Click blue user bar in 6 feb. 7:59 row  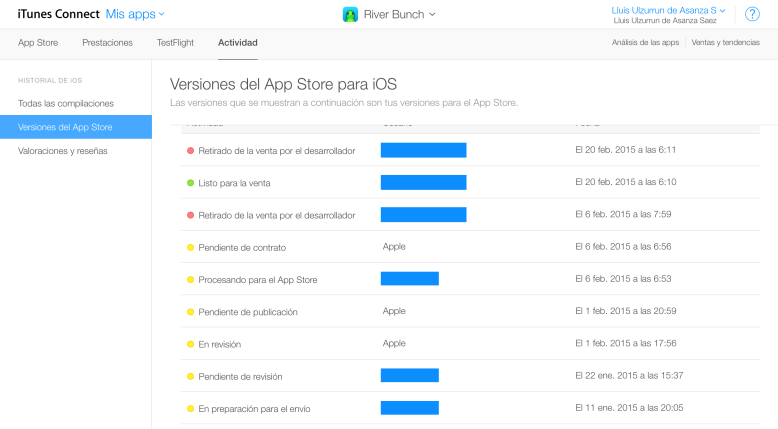pyautogui.click(x=423, y=214)
